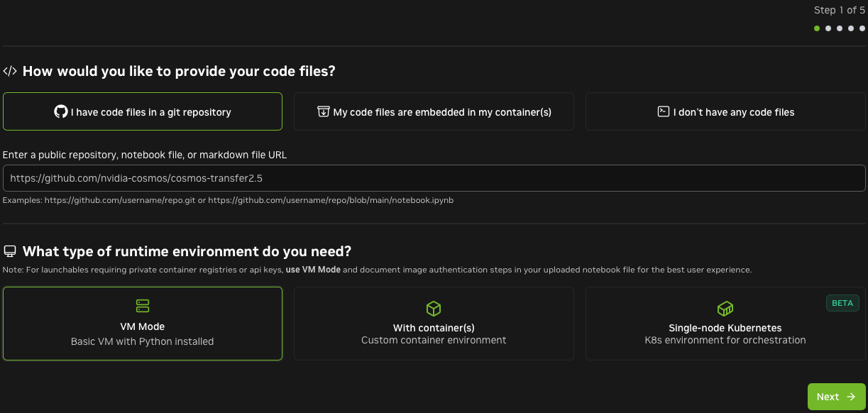The width and height of the screenshot is (868, 413).
Task: Select the "I don't have any code files" option
Action: click(x=725, y=111)
